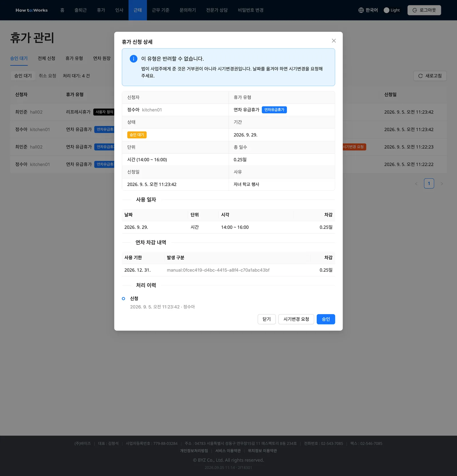This screenshot has width=457, height=476.
Task: Switch to the 전체 신청 tab
Action: pyautogui.click(x=47, y=58)
